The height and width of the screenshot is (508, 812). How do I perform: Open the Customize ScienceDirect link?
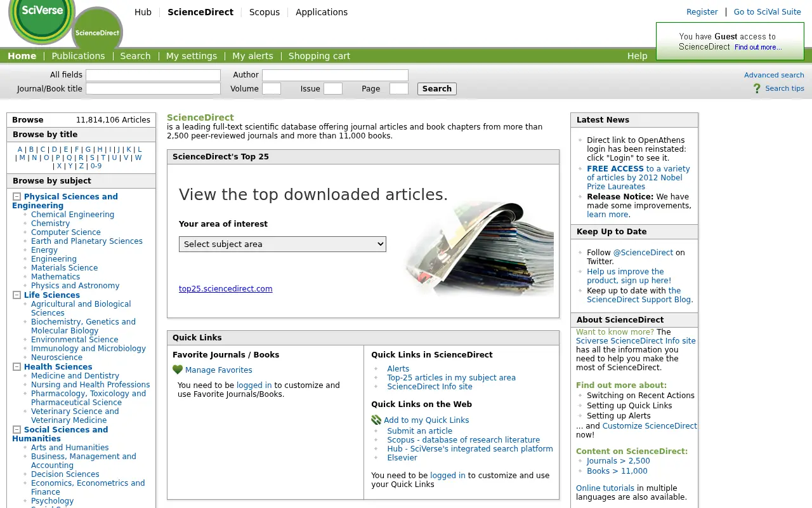pos(650,426)
